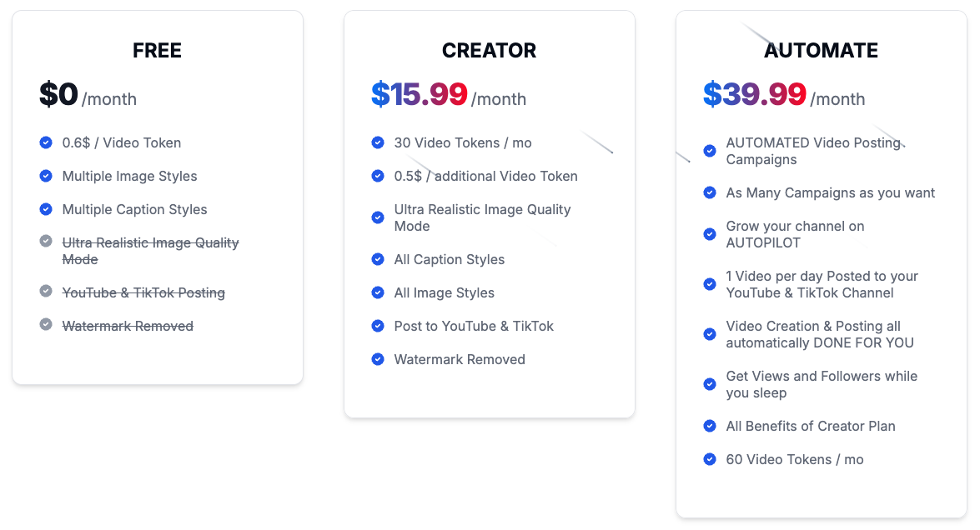
Task: Click the $0 price text
Action: click(x=58, y=95)
